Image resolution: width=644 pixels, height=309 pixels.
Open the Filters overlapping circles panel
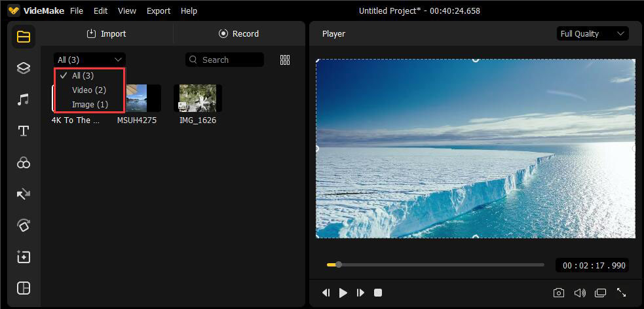(24, 163)
